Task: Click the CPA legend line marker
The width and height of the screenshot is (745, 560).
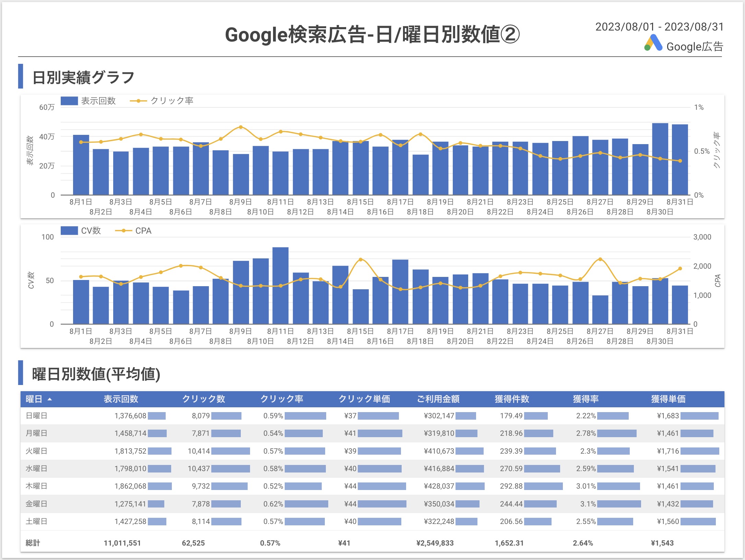Action: tap(123, 231)
